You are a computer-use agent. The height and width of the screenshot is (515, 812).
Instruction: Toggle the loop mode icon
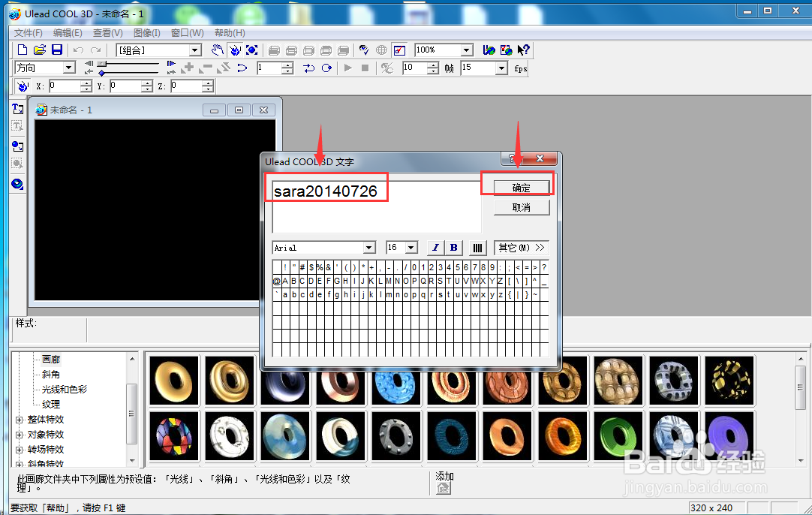[326, 68]
